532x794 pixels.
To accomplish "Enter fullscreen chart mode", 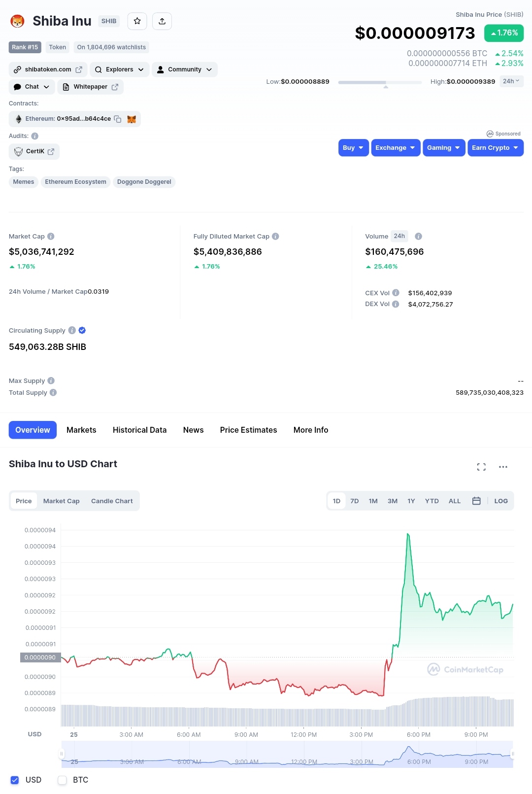I will point(481,467).
